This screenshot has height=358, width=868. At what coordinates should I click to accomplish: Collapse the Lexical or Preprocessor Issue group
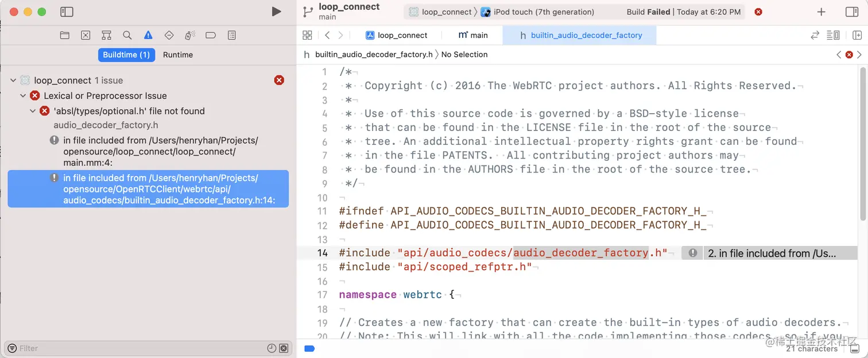tap(23, 95)
